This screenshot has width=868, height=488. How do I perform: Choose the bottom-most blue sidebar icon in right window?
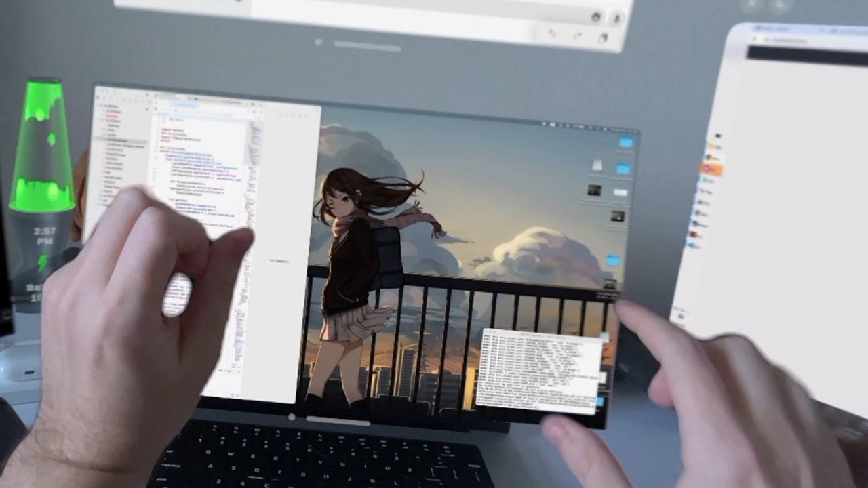pyautogui.click(x=692, y=245)
